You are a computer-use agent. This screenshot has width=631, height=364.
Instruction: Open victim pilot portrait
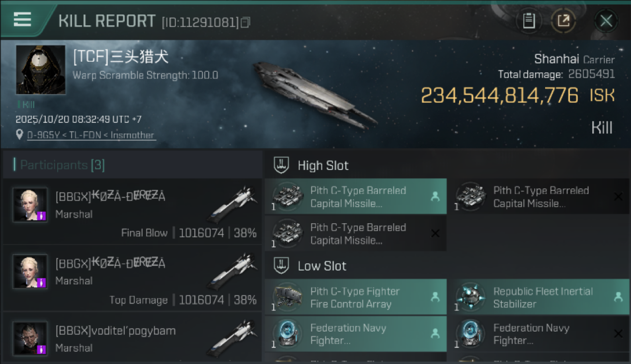40,69
